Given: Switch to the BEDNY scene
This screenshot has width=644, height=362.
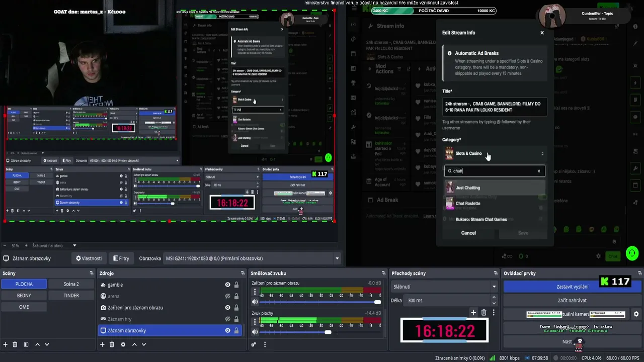Looking at the screenshot, I should [24, 296].
